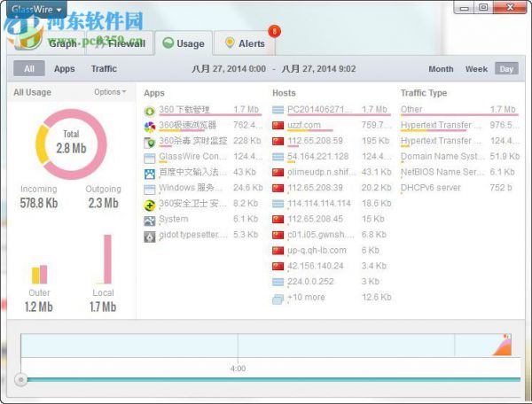
Task: Click the teal timeline range slider bar
Action: point(273,379)
